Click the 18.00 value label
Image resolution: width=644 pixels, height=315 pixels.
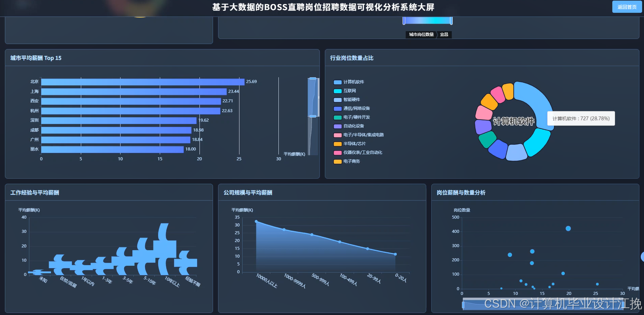pyautogui.click(x=191, y=149)
